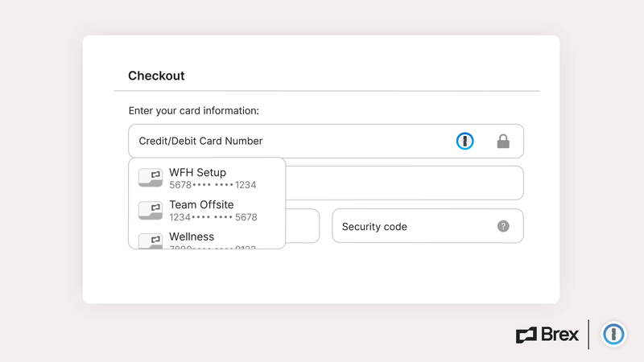The image size is (644, 362).
Task: Click the Brex logo
Action: coord(547,335)
